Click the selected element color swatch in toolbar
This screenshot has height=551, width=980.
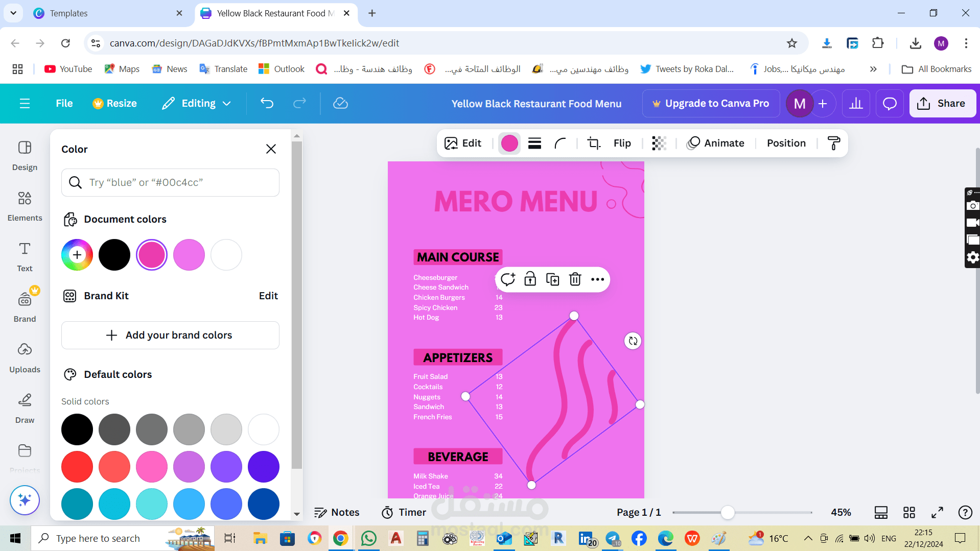pos(509,143)
